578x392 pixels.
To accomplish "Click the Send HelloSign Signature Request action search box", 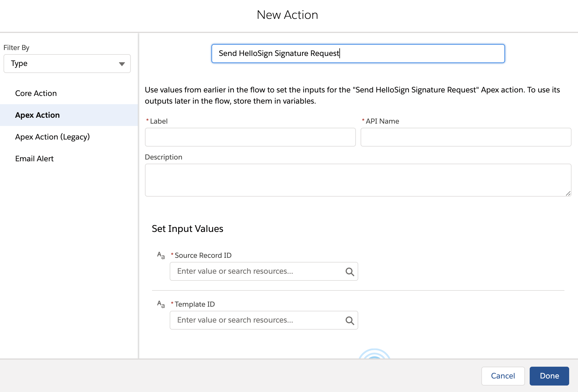I will [358, 54].
